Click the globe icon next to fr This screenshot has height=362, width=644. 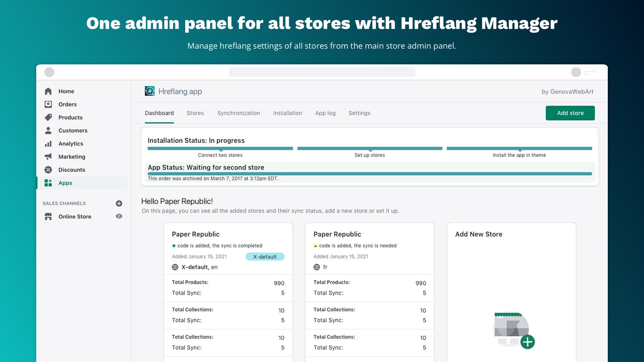[317, 268]
